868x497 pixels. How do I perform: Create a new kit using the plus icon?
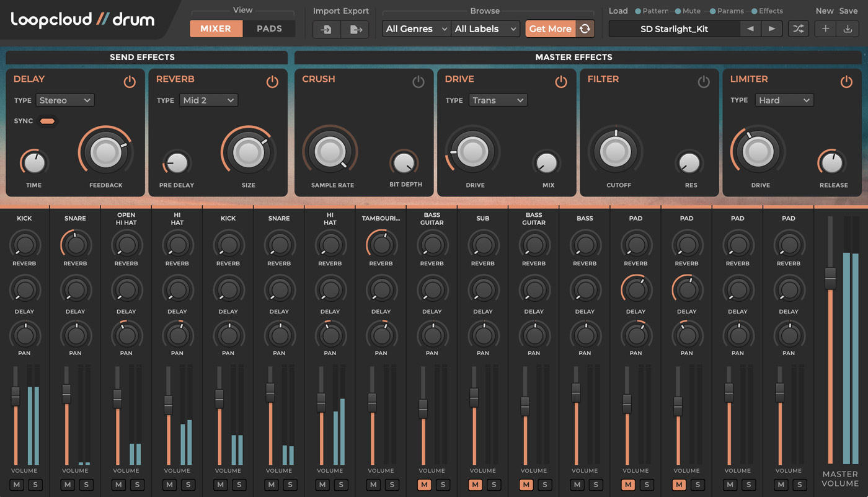tap(825, 29)
